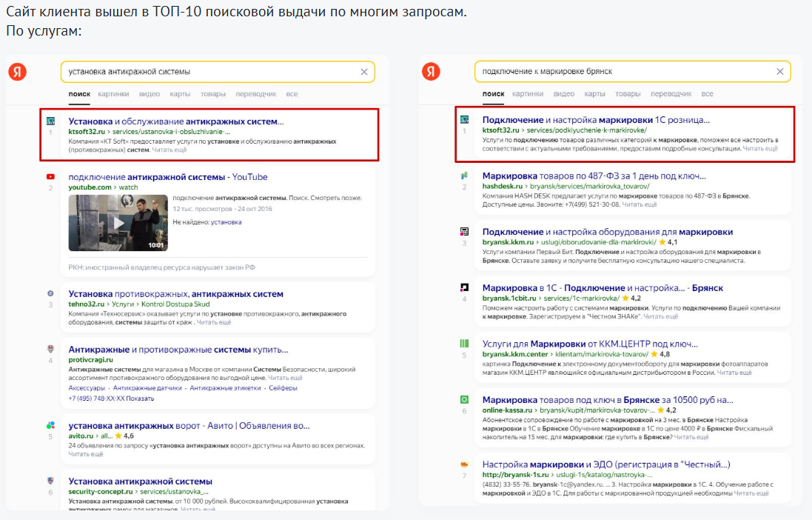Click the Yandex logo in the left search panel

point(18,72)
